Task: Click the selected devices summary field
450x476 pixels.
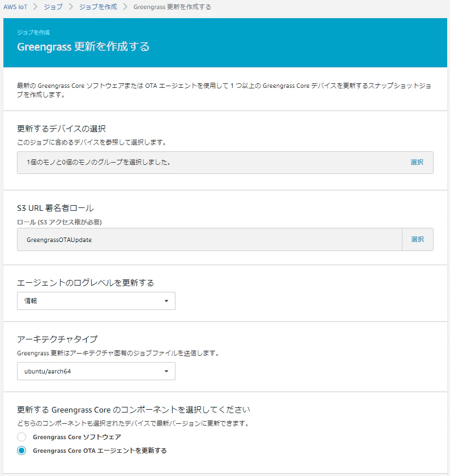Action: [225, 163]
